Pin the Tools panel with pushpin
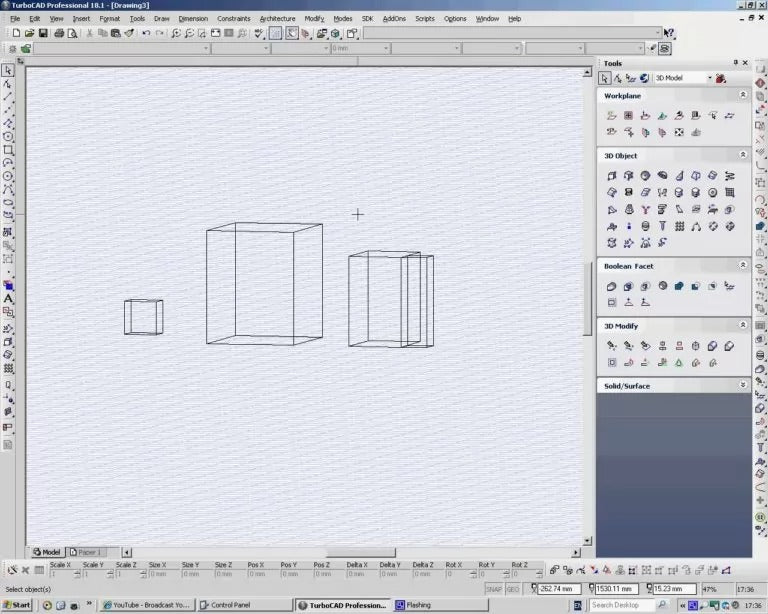 click(735, 63)
